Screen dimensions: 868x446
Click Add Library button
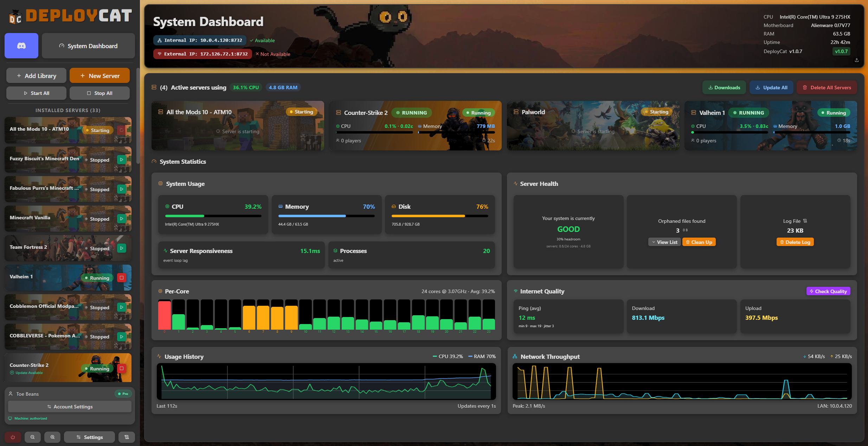[36, 76]
